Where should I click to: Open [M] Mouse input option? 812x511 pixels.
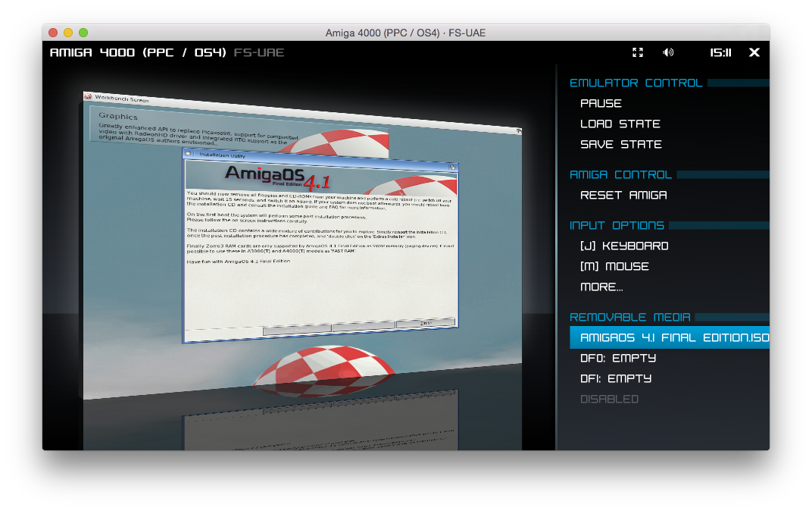coord(614,266)
